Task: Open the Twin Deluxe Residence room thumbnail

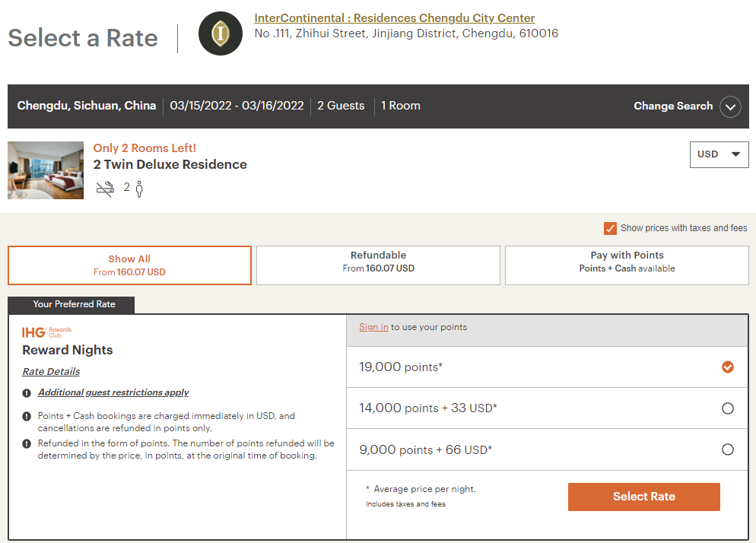Action: coord(46,170)
